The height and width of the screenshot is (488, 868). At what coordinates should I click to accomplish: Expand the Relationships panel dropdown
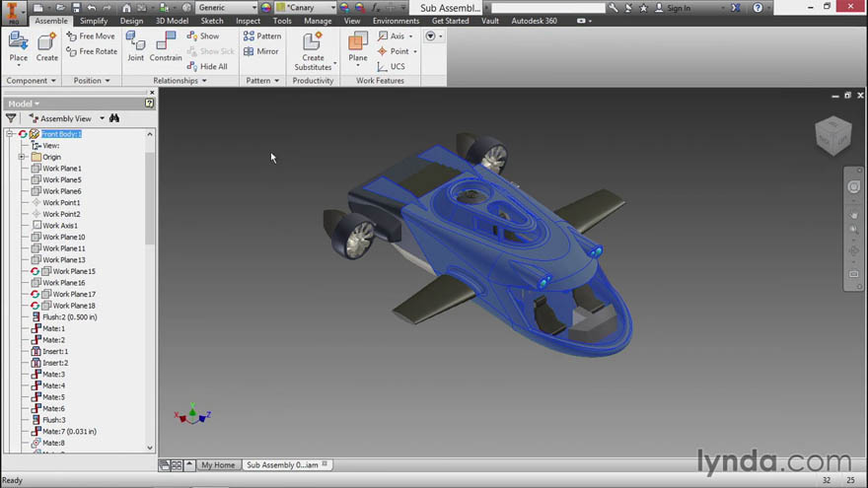(x=180, y=81)
